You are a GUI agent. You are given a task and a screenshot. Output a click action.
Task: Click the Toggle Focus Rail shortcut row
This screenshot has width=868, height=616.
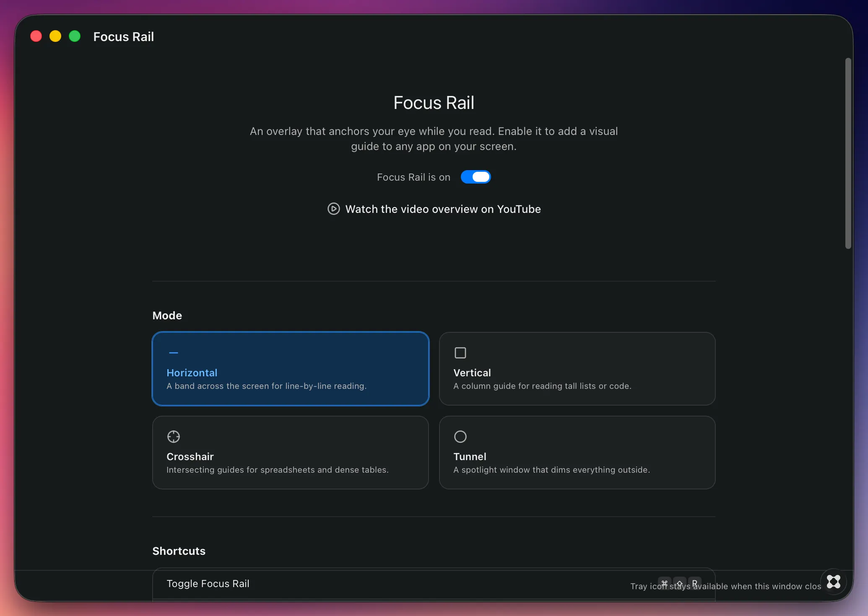tap(434, 584)
